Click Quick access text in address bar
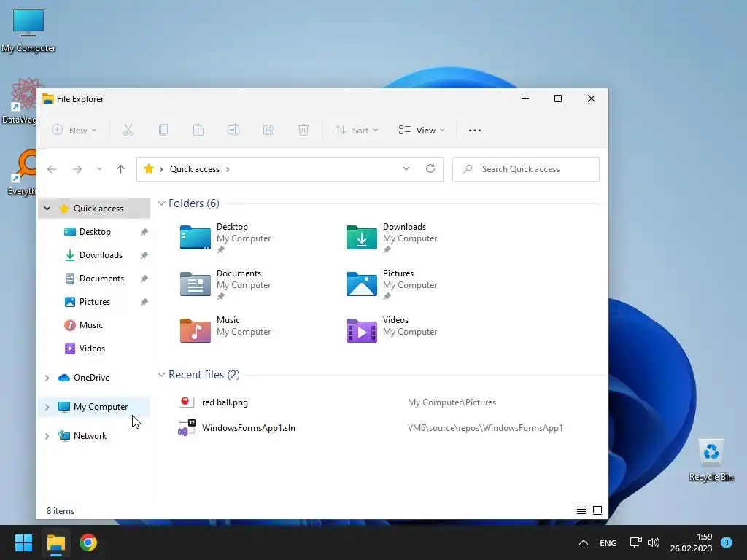The image size is (747, 560). coord(194,169)
